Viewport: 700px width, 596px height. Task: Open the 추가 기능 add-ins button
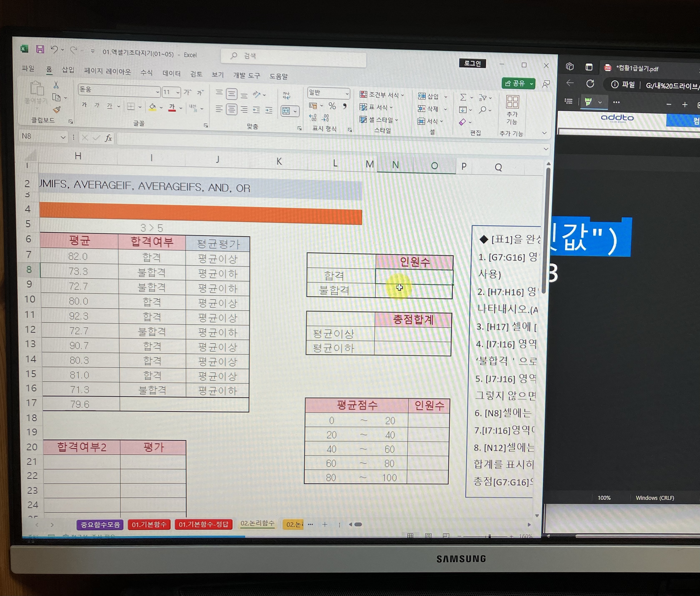pyautogui.click(x=512, y=110)
